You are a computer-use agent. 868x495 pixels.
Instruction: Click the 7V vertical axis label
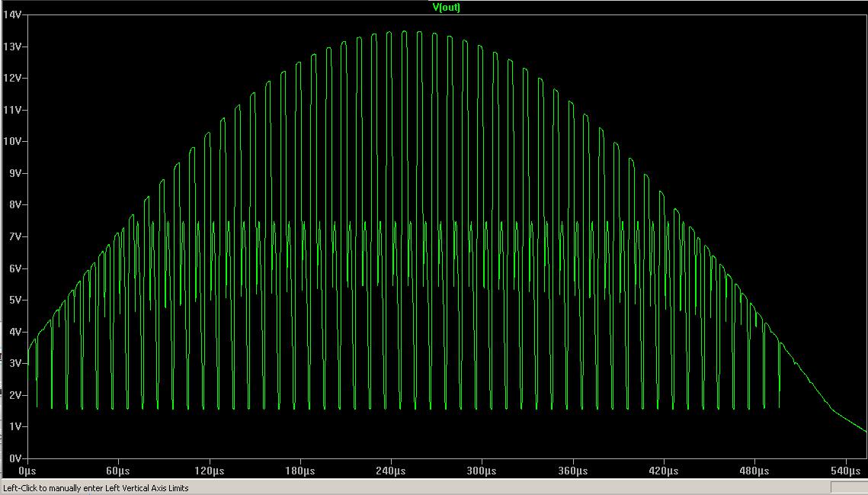(x=14, y=236)
